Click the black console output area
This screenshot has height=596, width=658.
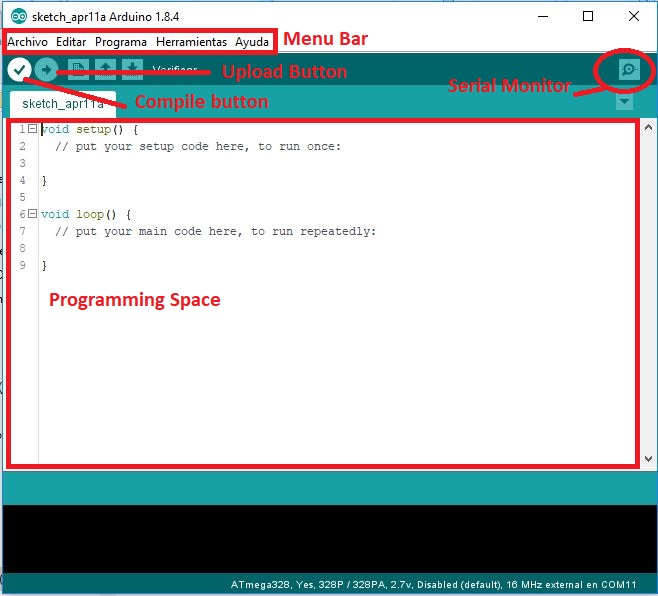(329, 539)
